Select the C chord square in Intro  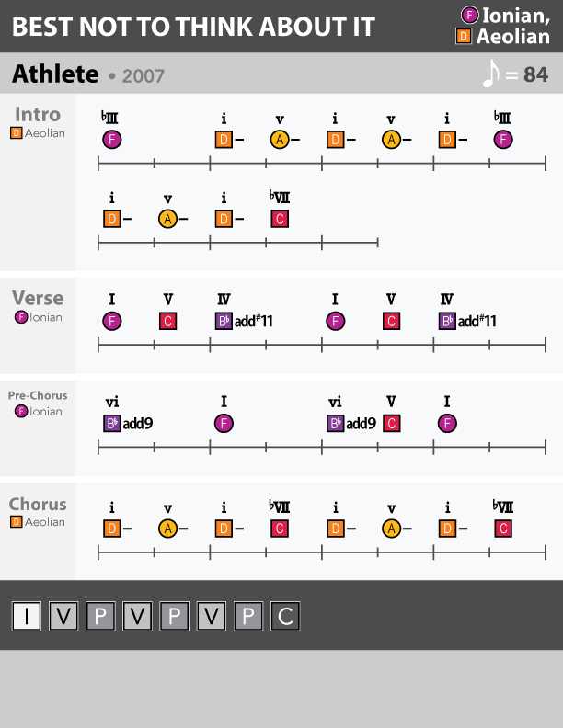(280, 219)
